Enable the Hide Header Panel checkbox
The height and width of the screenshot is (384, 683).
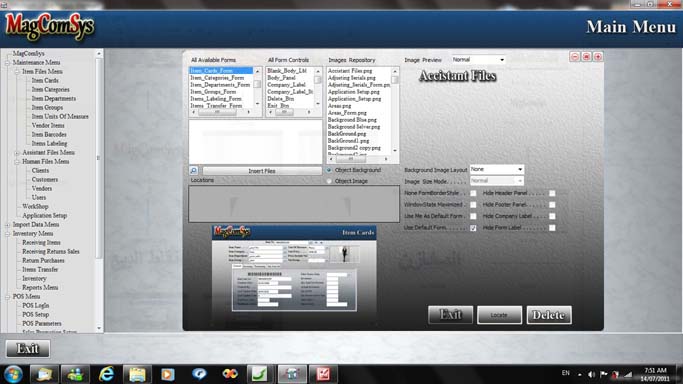(x=552, y=193)
